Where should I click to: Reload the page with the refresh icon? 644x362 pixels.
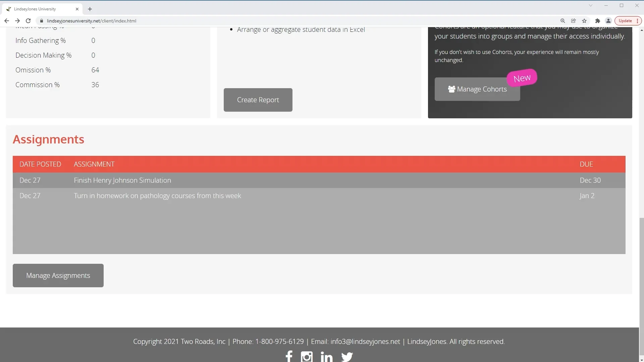point(28,21)
